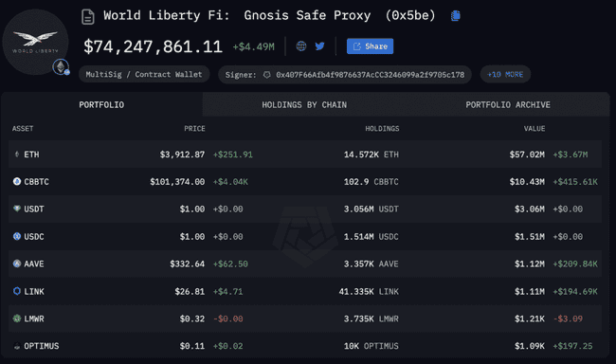Image resolution: width=616 pixels, height=364 pixels.
Task: Open the Signer address 0x407F66 link
Action: click(x=370, y=75)
